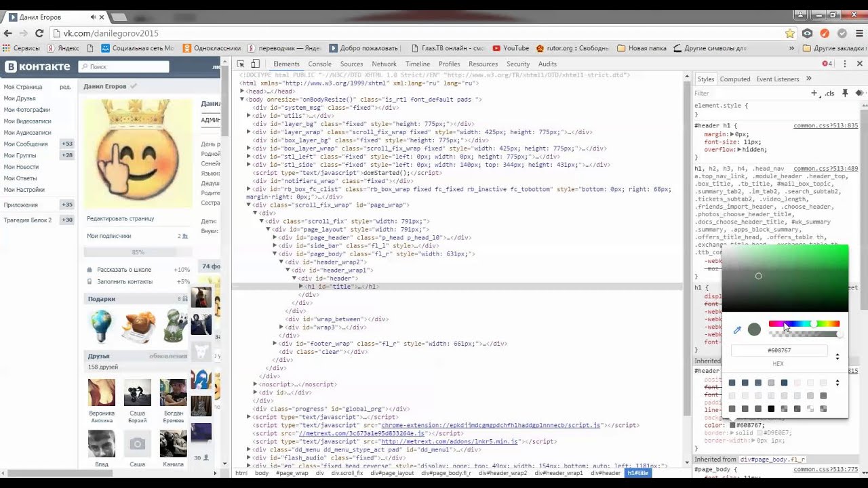Click the div#header breadcrumb
The image size is (868, 488).
pos(606,473)
